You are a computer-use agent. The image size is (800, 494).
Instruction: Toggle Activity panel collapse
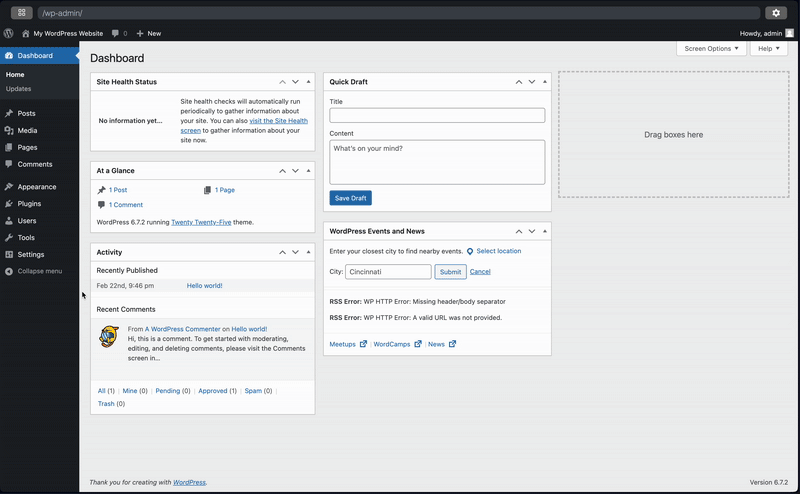(x=308, y=252)
